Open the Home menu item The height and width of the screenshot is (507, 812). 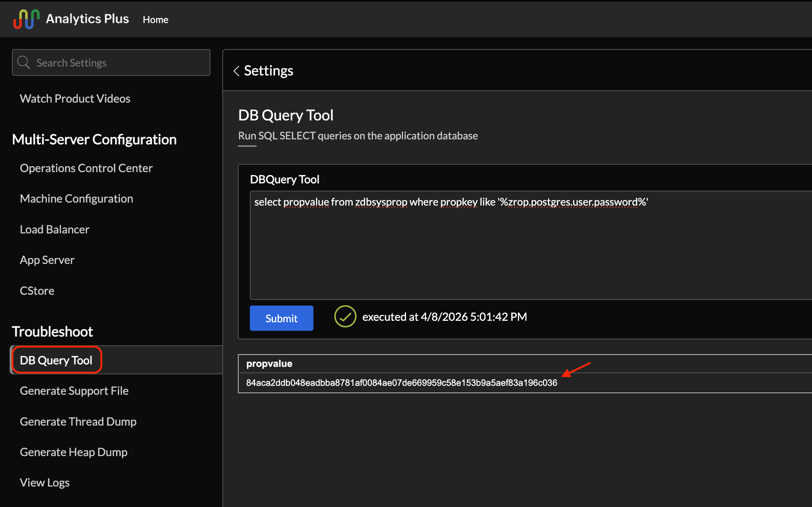(155, 20)
